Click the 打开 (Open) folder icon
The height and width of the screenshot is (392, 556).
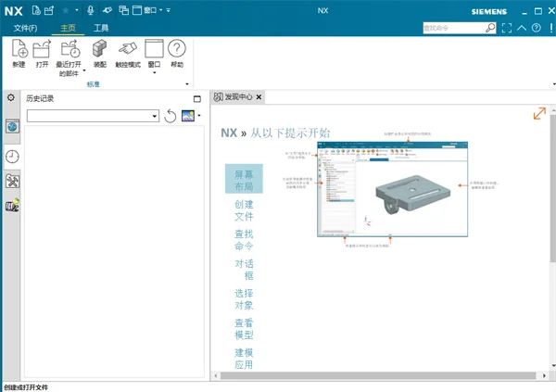(x=42, y=48)
